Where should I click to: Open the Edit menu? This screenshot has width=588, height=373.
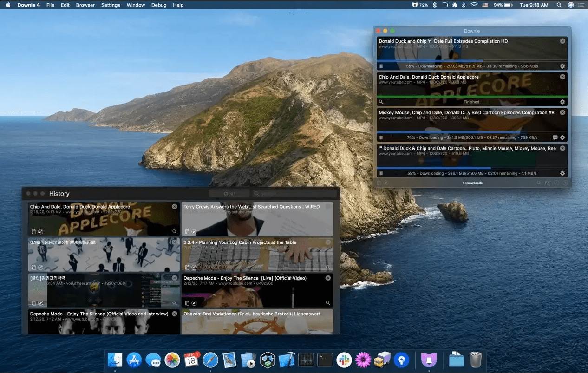[x=65, y=5]
